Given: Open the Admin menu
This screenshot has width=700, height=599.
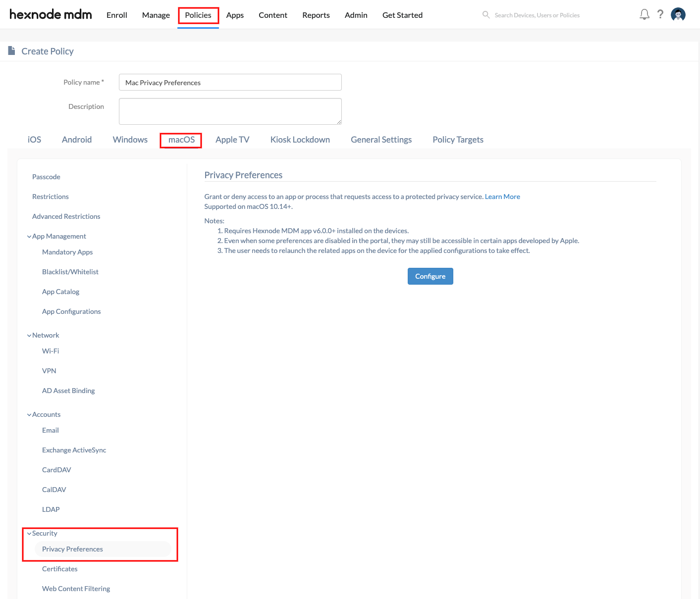Looking at the screenshot, I should pyautogui.click(x=356, y=15).
